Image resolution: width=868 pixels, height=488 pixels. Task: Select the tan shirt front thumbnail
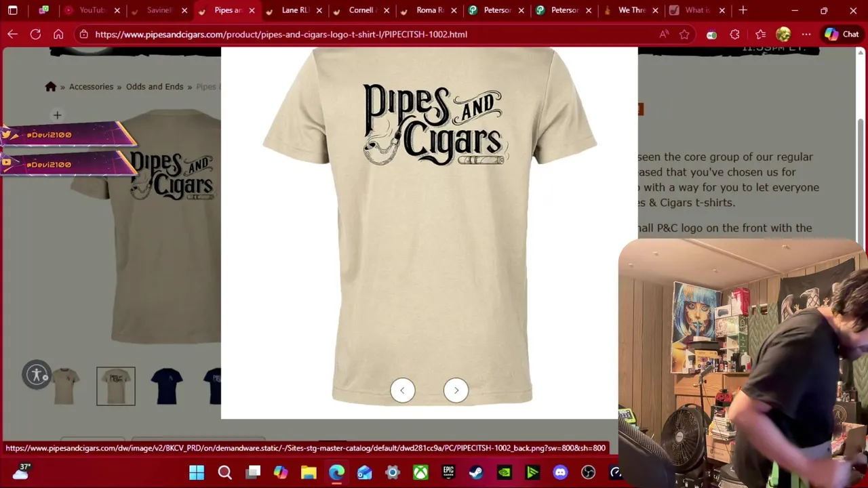66,386
